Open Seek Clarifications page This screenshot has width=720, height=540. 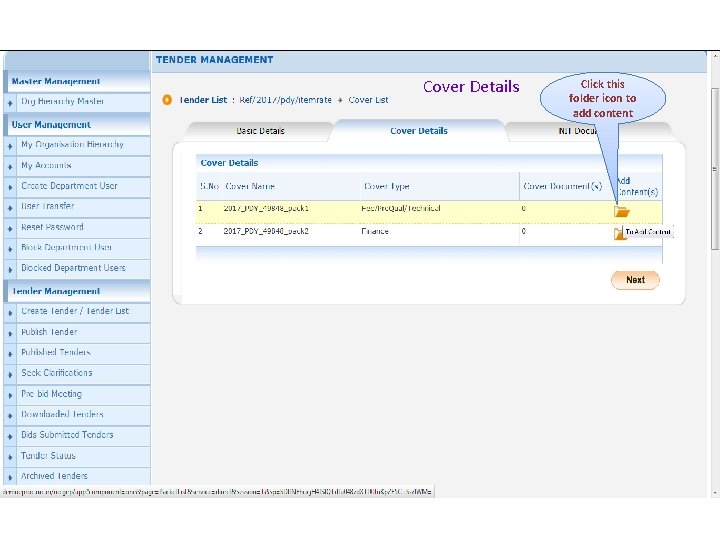point(56,373)
